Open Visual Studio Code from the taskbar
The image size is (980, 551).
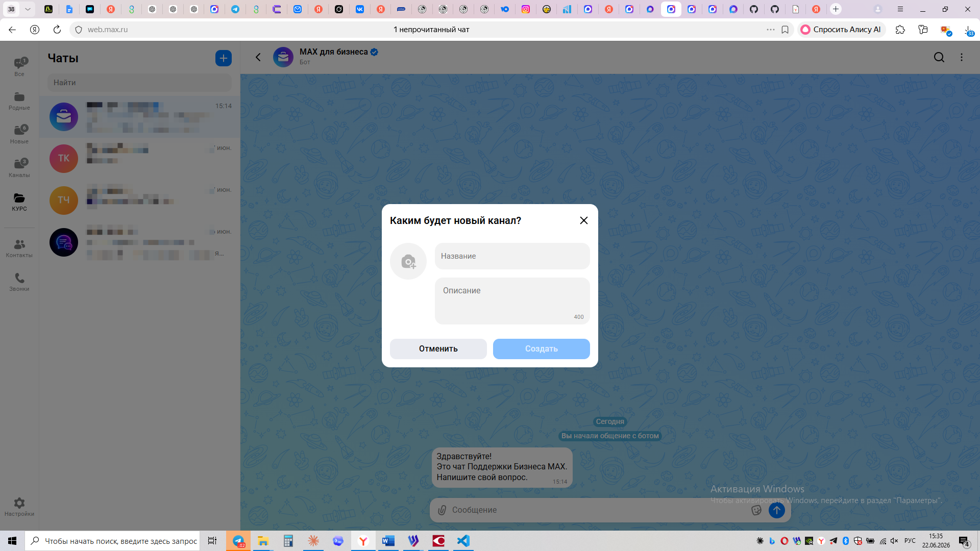(463, 541)
